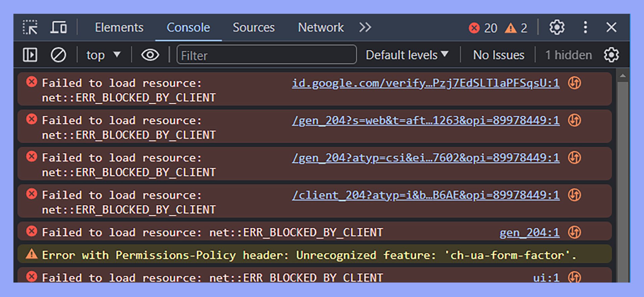Open the gen_204:1 source link

(529, 232)
